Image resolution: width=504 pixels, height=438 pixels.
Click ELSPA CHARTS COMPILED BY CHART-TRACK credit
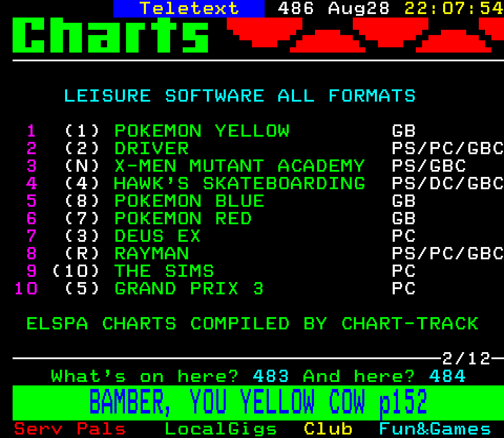coord(252,324)
